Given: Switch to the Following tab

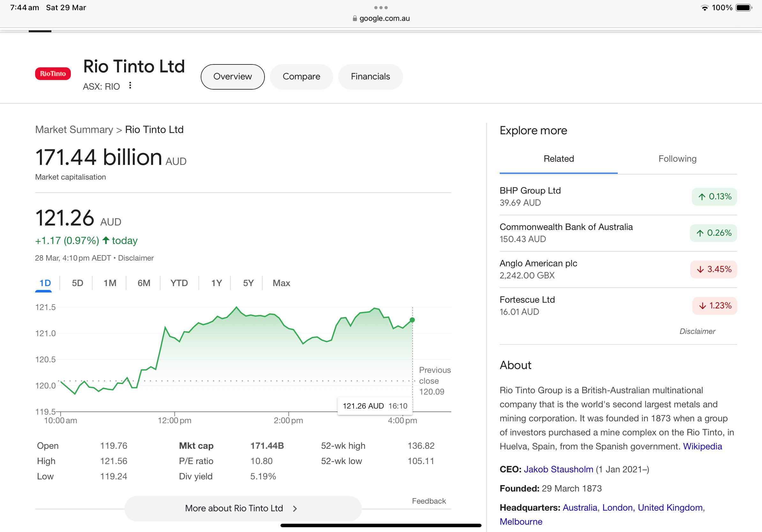Looking at the screenshot, I should coord(677,159).
